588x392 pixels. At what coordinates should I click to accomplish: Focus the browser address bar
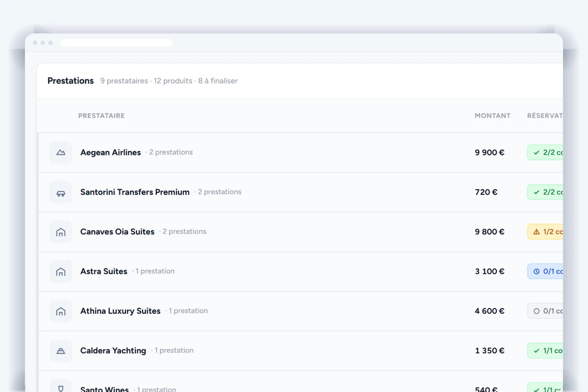coord(116,43)
